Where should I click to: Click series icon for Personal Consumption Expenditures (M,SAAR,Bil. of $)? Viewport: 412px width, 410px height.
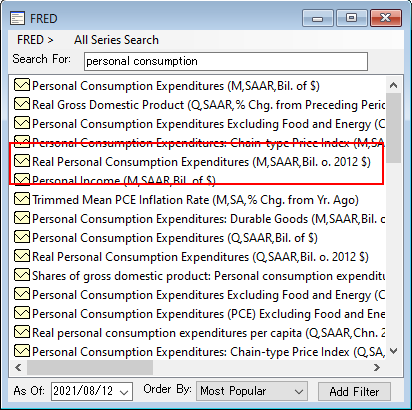(22, 85)
